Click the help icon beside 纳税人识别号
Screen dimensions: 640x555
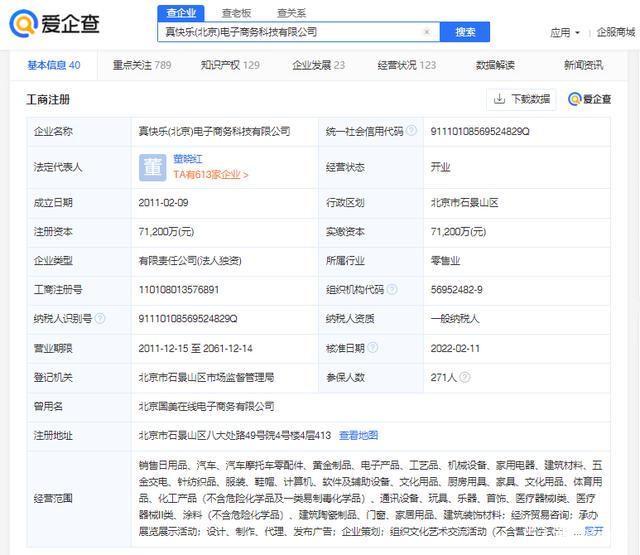coord(100,318)
